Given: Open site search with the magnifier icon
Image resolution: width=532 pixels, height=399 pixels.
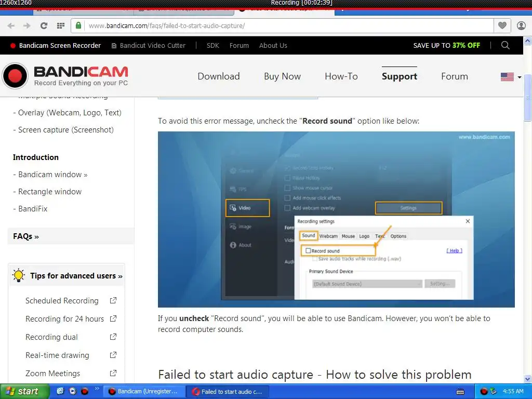Looking at the screenshot, I should (505, 45).
